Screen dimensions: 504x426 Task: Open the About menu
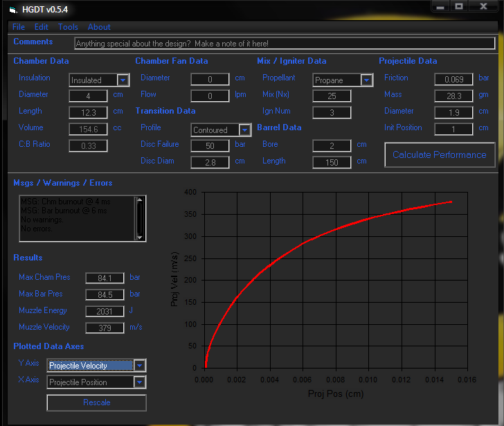[x=99, y=27]
